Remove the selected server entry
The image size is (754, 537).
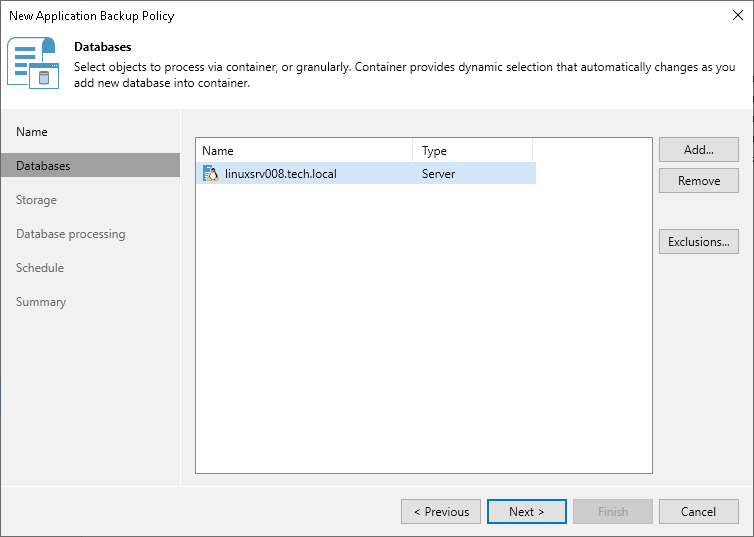699,180
